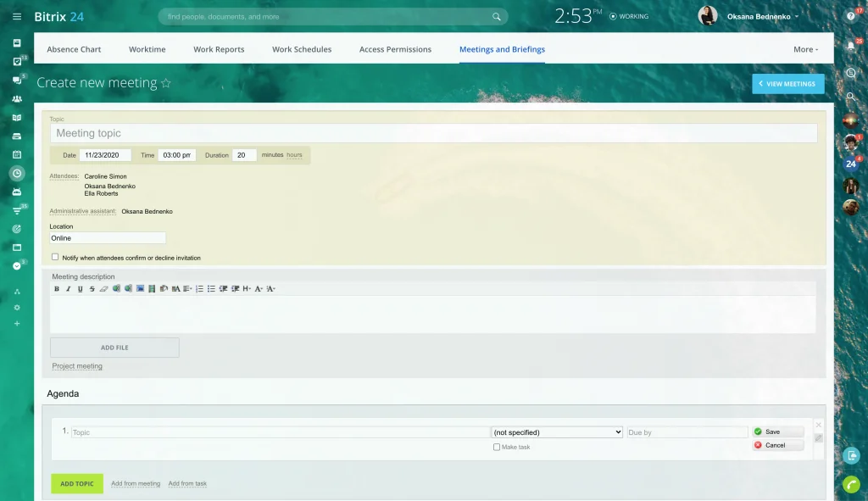
Task: Expand the More menu in the navigation bar
Action: (x=804, y=49)
